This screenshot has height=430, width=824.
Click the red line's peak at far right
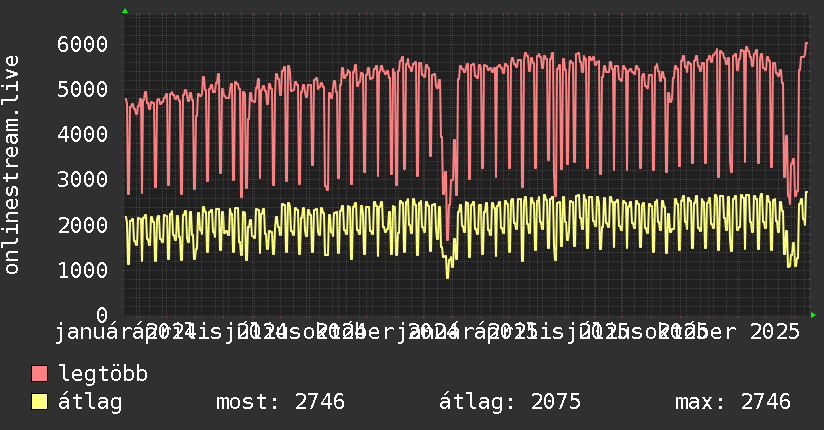806,43
